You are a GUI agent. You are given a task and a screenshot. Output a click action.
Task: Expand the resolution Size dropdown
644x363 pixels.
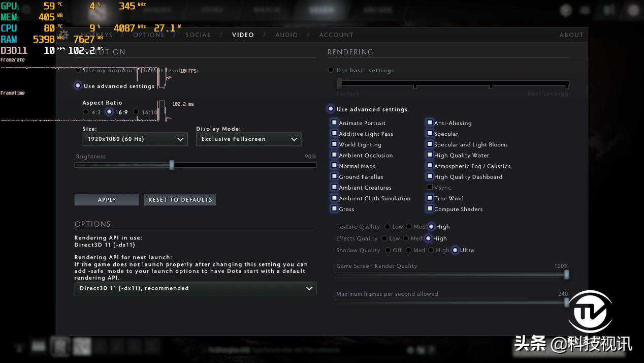(135, 139)
